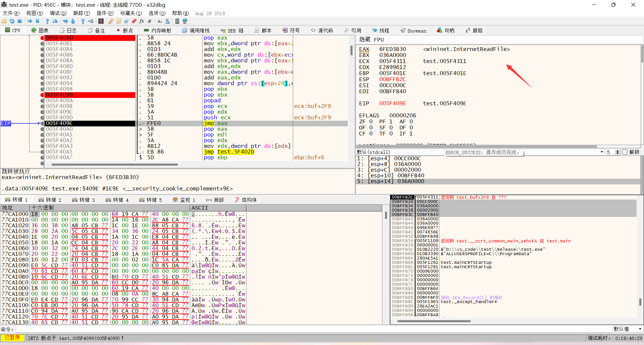Click the Step Over toolbar icon
The image size is (644, 345).
55,21
